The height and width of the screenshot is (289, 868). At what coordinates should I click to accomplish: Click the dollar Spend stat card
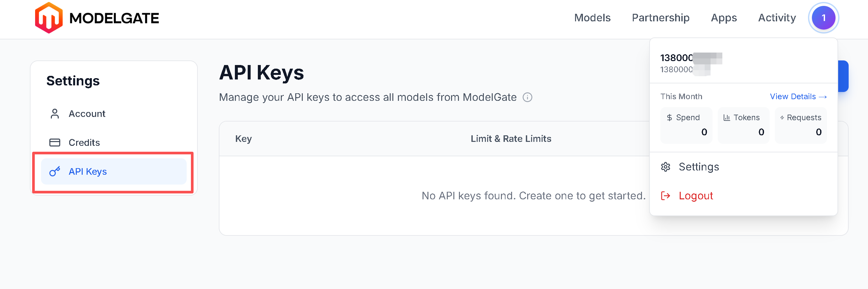pyautogui.click(x=686, y=125)
